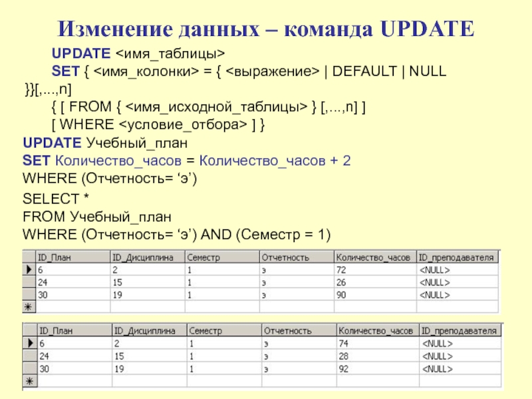The width and height of the screenshot is (532, 399).
Task: Click the new-row asterisk in the upper table
Action: (29, 307)
